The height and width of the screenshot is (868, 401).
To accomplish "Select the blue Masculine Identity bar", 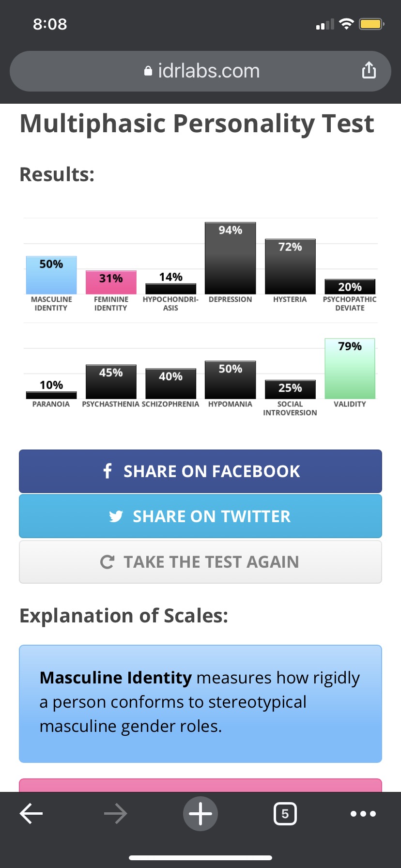I will [x=51, y=275].
